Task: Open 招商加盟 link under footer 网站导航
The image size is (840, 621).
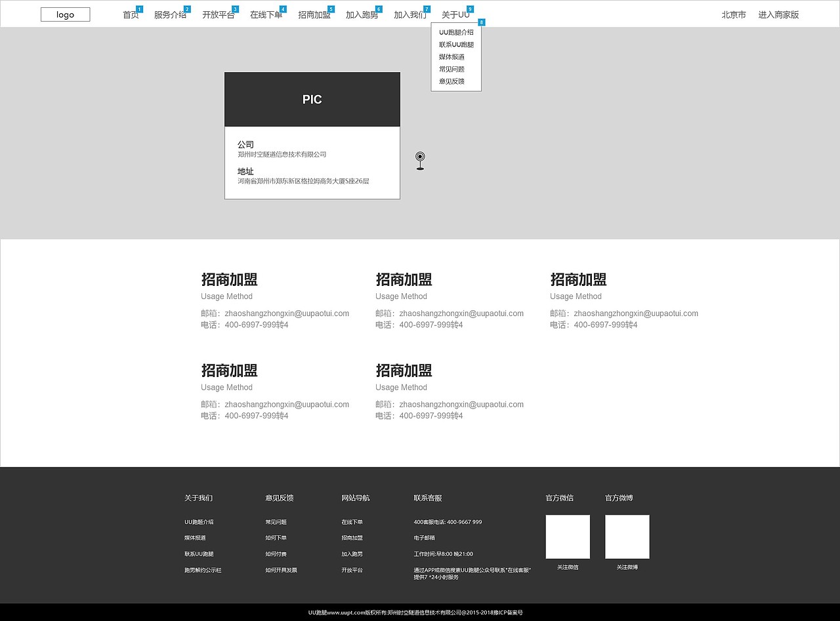Action: coord(352,538)
